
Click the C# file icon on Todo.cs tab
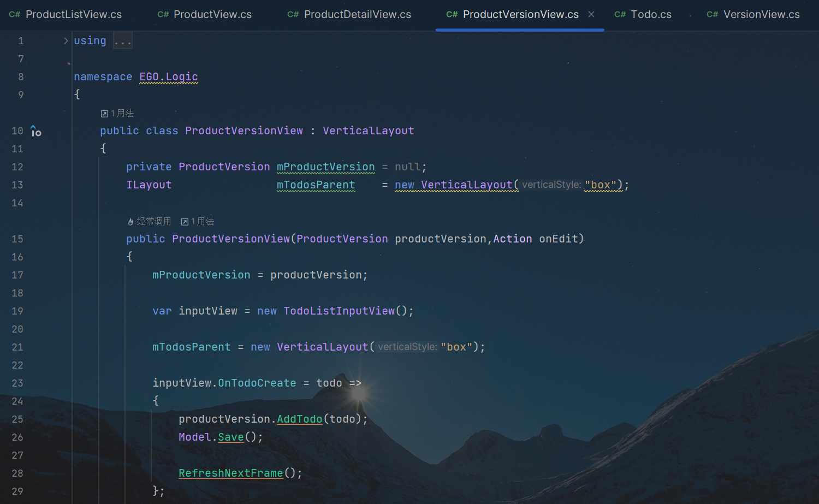tap(620, 15)
